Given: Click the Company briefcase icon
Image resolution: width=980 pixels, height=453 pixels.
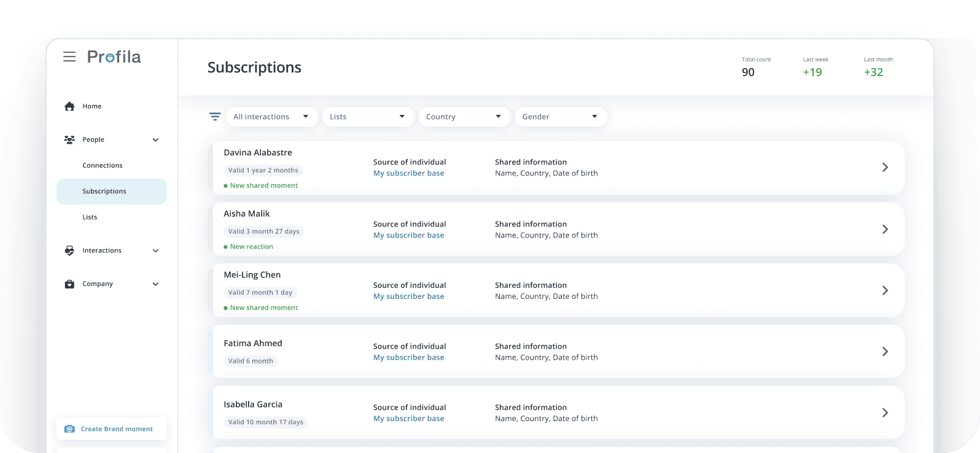Looking at the screenshot, I should pyautogui.click(x=69, y=284).
